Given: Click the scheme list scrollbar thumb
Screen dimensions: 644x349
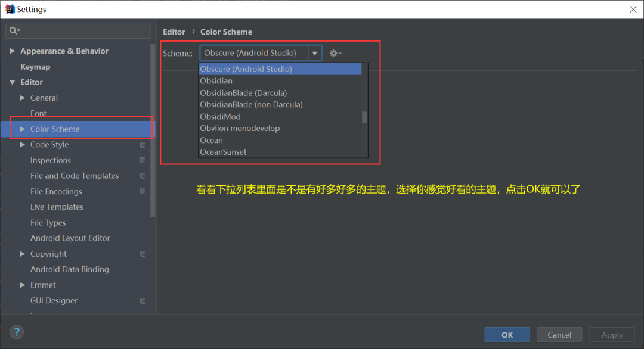Looking at the screenshot, I should coord(364,117).
